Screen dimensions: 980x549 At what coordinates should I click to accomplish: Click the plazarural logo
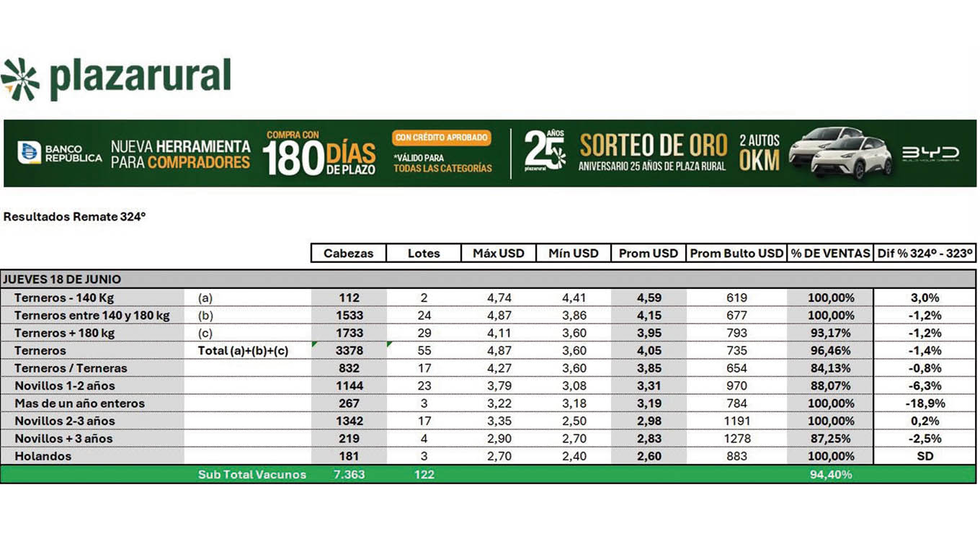tap(116, 79)
